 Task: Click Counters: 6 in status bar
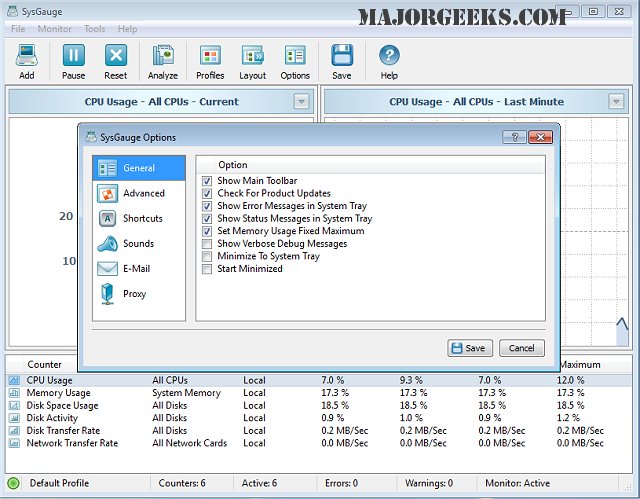click(182, 483)
